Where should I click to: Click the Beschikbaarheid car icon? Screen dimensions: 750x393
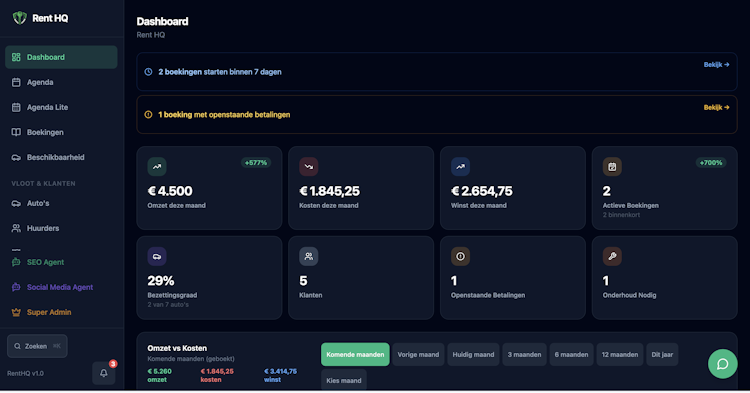(16, 157)
